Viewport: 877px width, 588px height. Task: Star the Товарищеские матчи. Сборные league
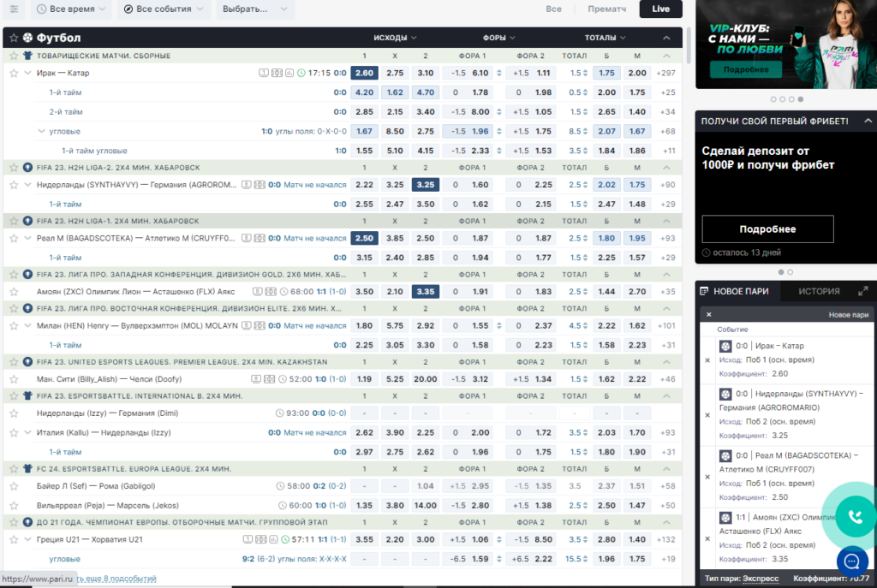[x=14, y=56]
